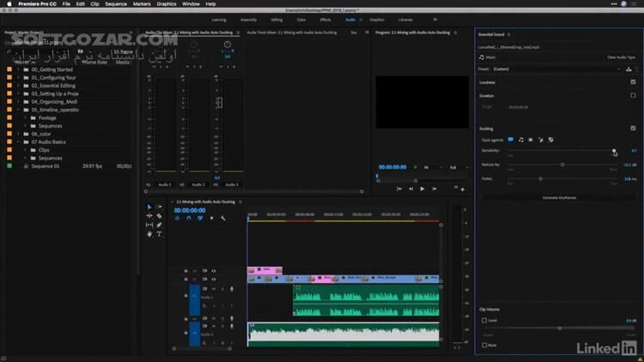Open Program monitor button editor plus
The height and width of the screenshot is (362, 644).
(463, 190)
